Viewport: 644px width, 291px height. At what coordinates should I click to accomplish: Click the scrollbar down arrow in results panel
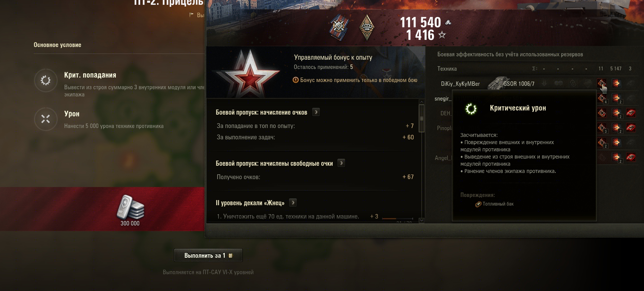[x=422, y=220]
